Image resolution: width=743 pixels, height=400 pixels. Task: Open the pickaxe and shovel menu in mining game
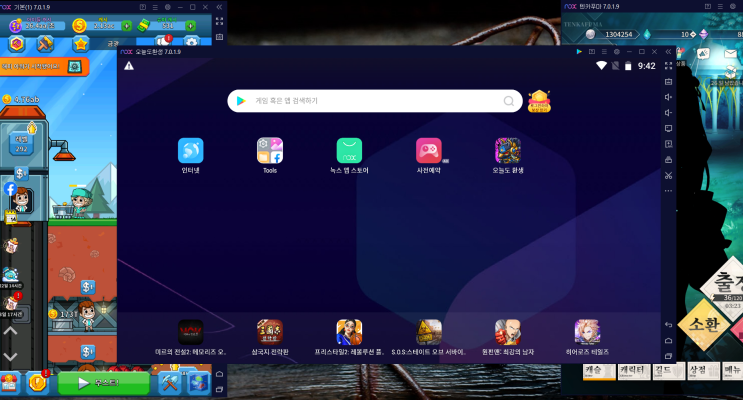(170, 383)
